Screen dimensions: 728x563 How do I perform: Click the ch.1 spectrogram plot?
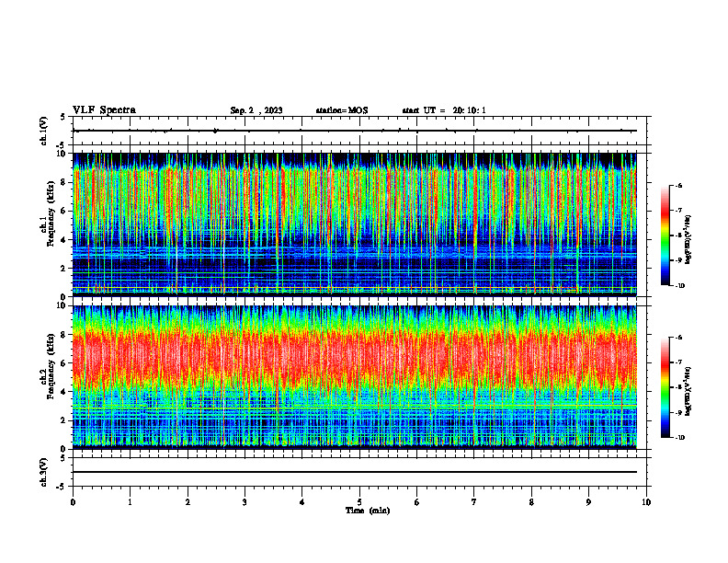click(355, 224)
